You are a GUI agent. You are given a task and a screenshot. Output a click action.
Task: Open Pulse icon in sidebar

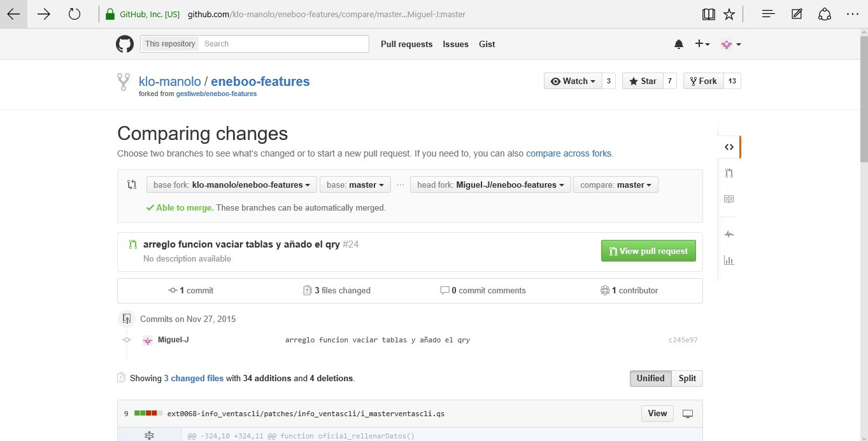729,234
